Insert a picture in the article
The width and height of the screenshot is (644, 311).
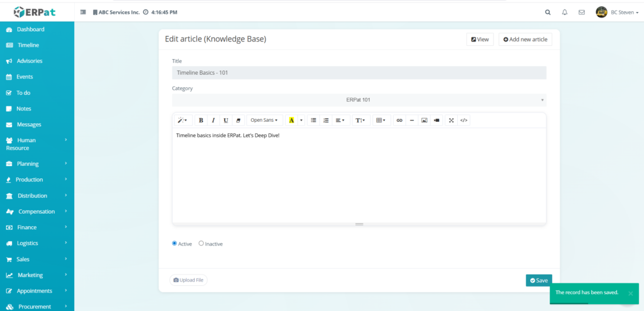(424, 120)
